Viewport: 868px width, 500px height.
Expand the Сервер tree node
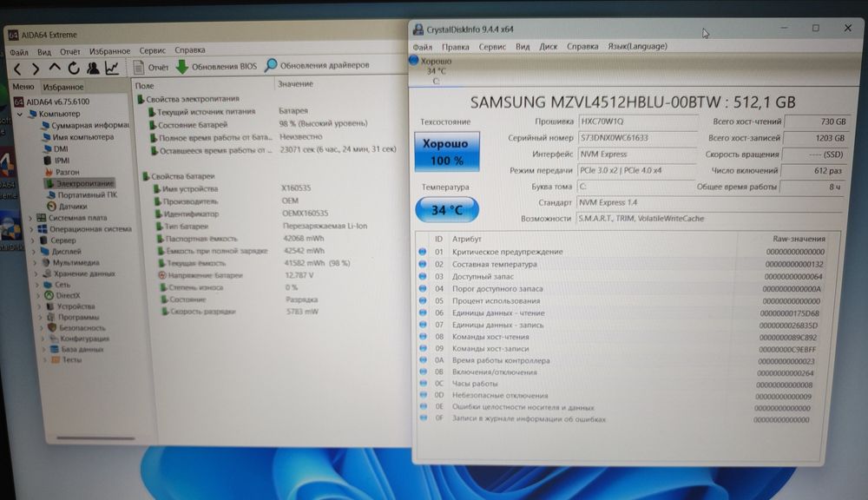pos(33,240)
